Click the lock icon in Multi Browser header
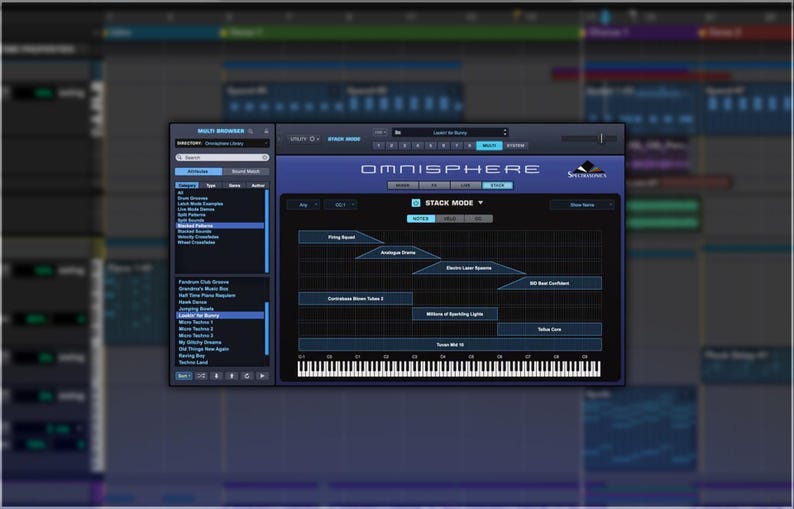This screenshot has height=509, width=794. (x=266, y=131)
